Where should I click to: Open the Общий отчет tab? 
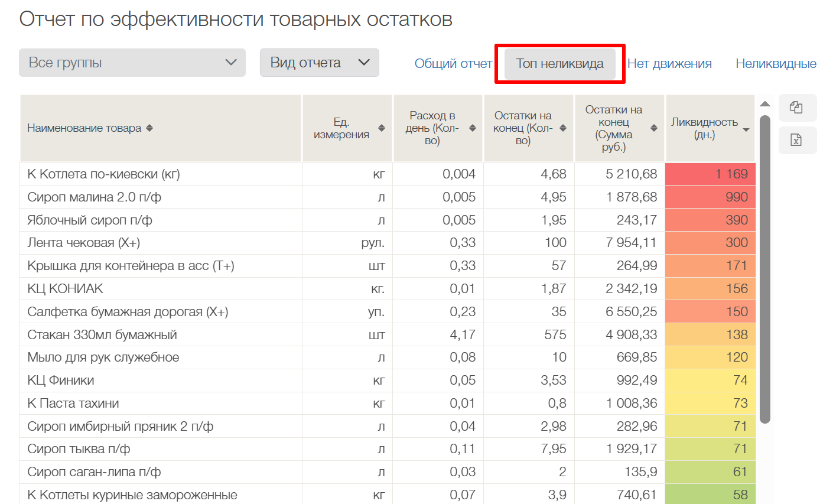453,64
